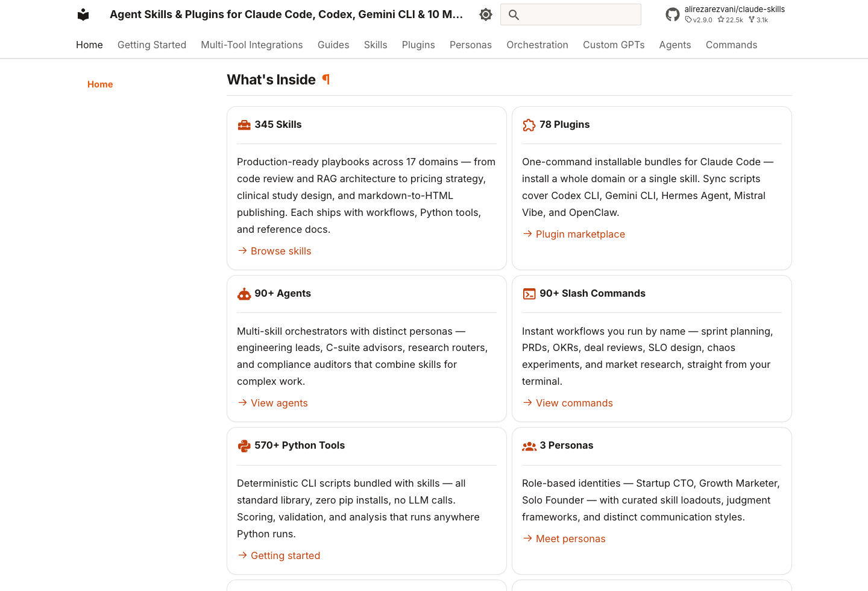This screenshot has height=591, width=868.
Task: Open the Personas tab
Action: click(471, 45)
